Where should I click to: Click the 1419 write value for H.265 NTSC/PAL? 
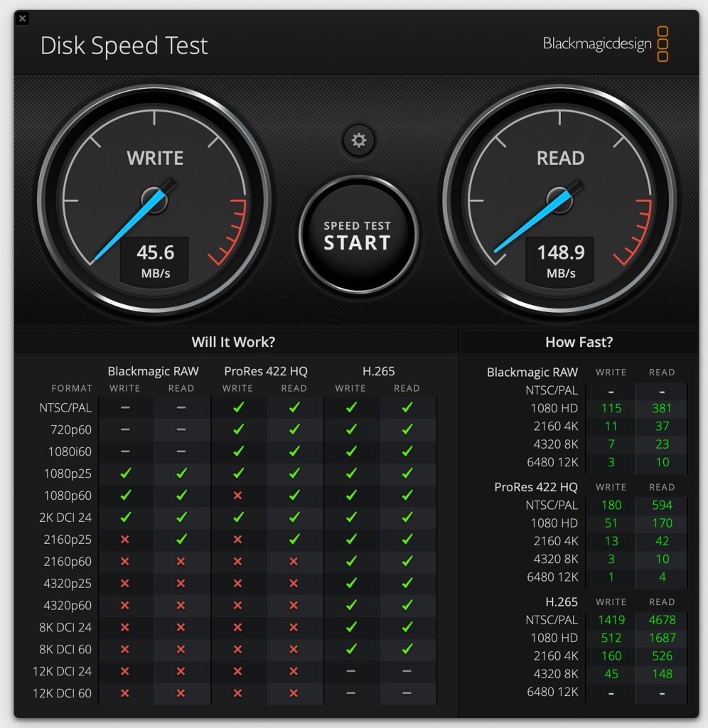pos(611,620)
